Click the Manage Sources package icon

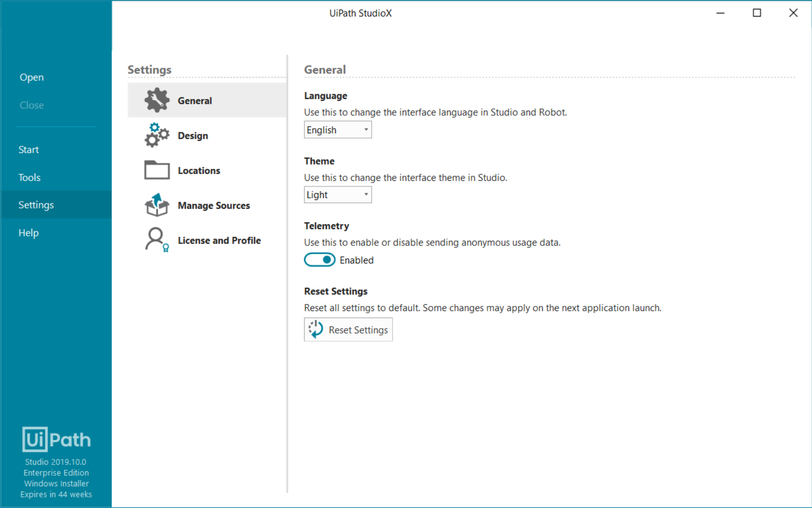tap(157, 205)
